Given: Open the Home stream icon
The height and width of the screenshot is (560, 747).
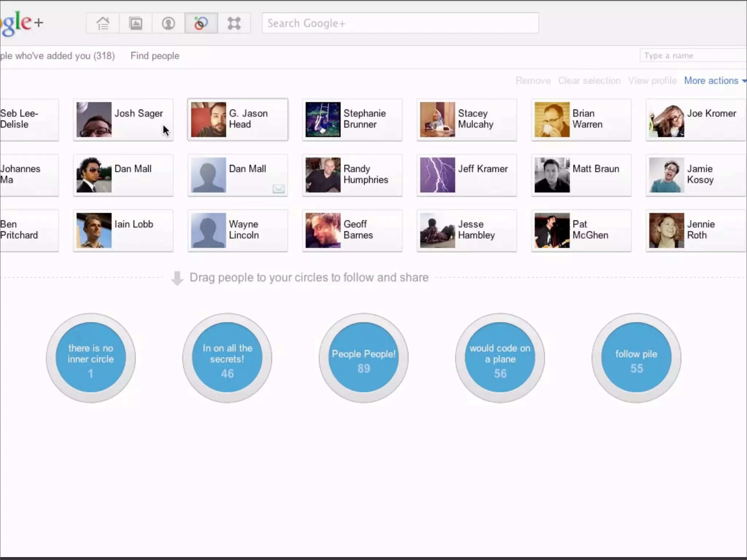Looking at the screenshot, I should click(x=103, y=23).
